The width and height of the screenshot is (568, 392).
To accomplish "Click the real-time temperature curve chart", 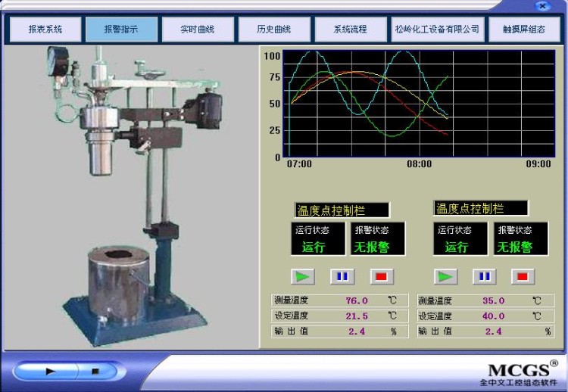I will click(409, 104).
